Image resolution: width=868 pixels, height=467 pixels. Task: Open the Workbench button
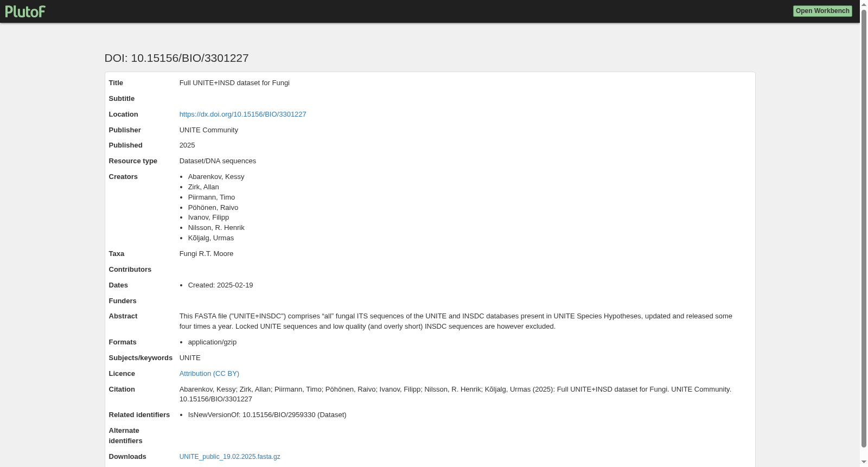(x=822, y=11)
